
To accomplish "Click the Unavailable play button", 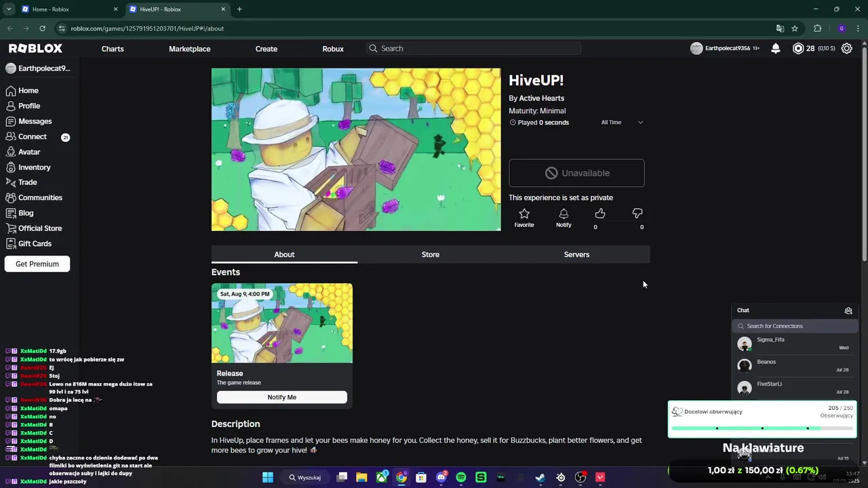I will click(x=576, y=173).
